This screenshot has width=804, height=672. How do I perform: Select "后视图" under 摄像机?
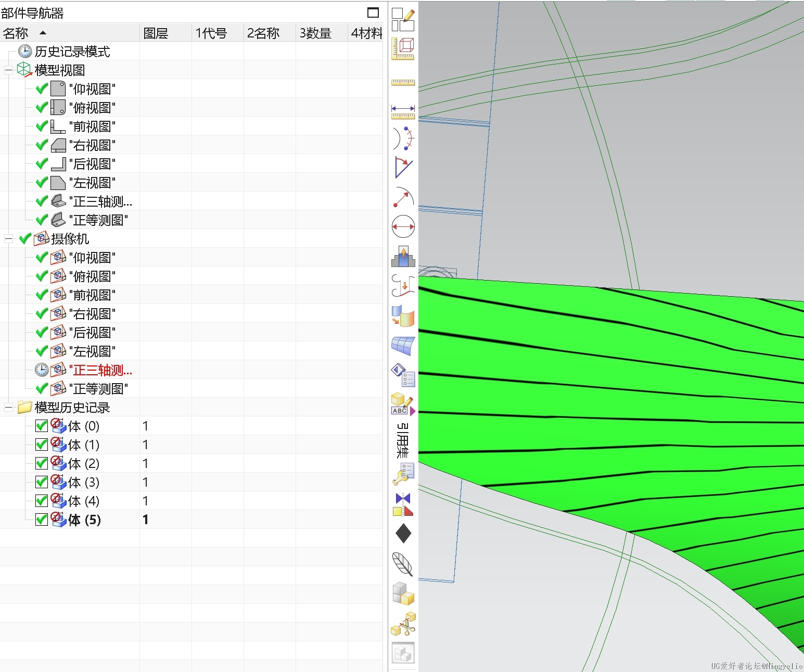(92, 333)
